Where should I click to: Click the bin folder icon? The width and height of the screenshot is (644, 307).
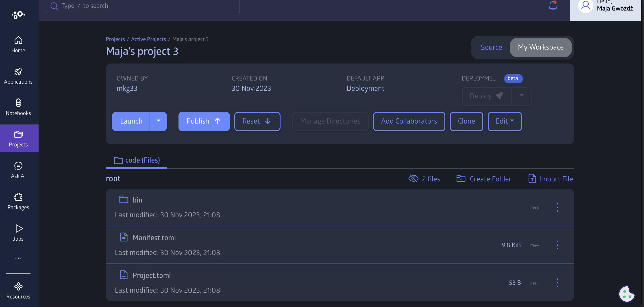[124, 200]
